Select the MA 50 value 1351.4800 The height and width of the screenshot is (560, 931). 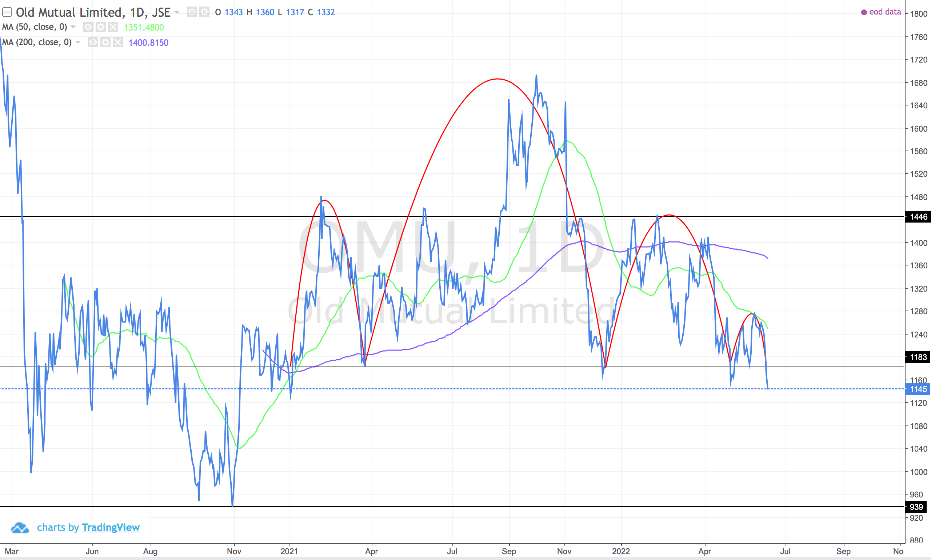coord(144,28)
